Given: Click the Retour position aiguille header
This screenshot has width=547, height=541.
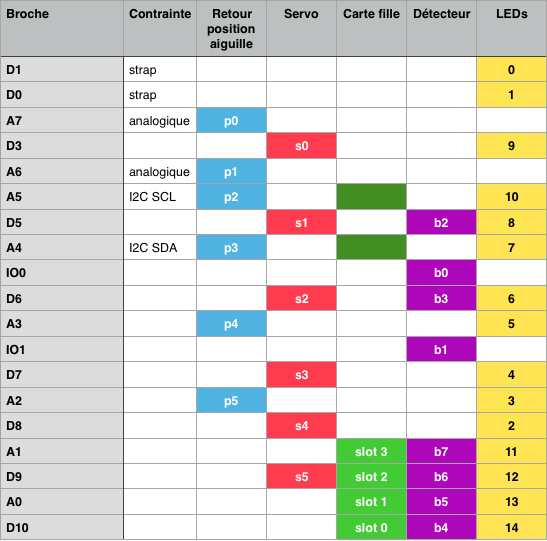Looking at the screenshot, I should point(231,28).
